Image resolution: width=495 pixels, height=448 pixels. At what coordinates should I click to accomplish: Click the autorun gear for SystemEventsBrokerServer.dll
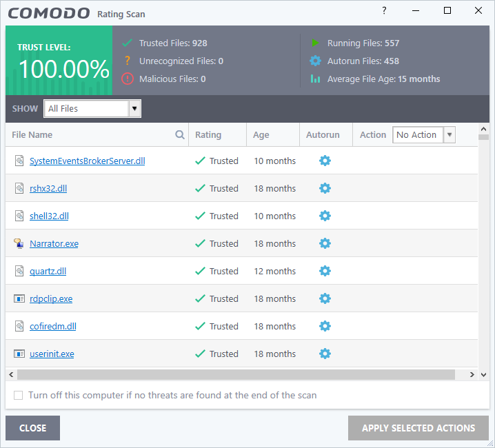pos(325,161)
